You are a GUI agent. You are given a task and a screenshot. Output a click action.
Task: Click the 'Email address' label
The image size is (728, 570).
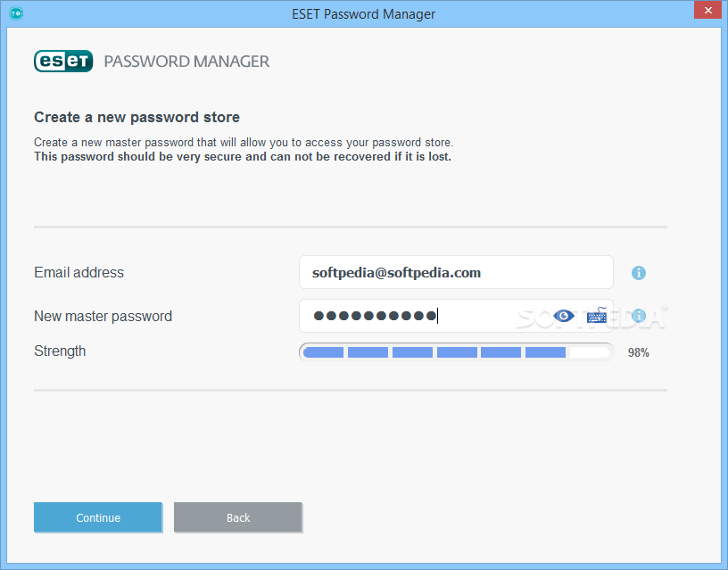pyautogui.click(x=79, y=272)
